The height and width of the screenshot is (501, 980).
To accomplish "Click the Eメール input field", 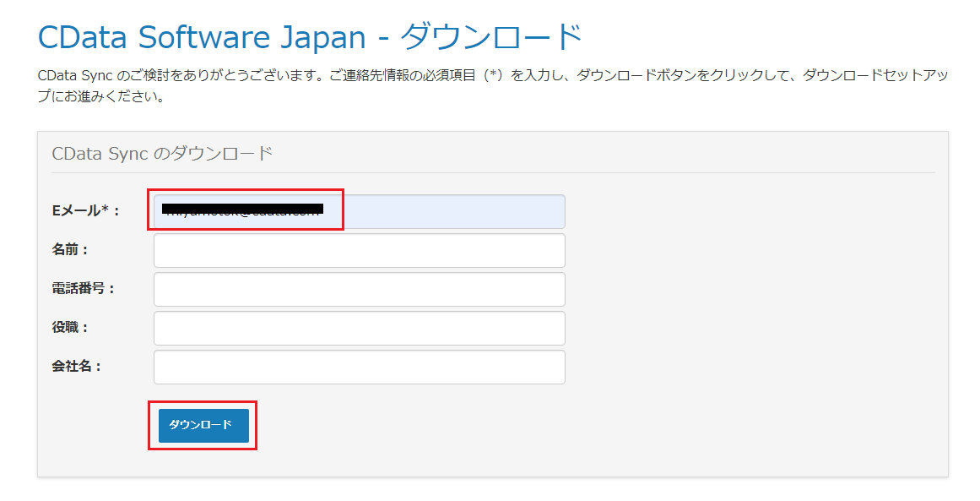I will [360, 211].
